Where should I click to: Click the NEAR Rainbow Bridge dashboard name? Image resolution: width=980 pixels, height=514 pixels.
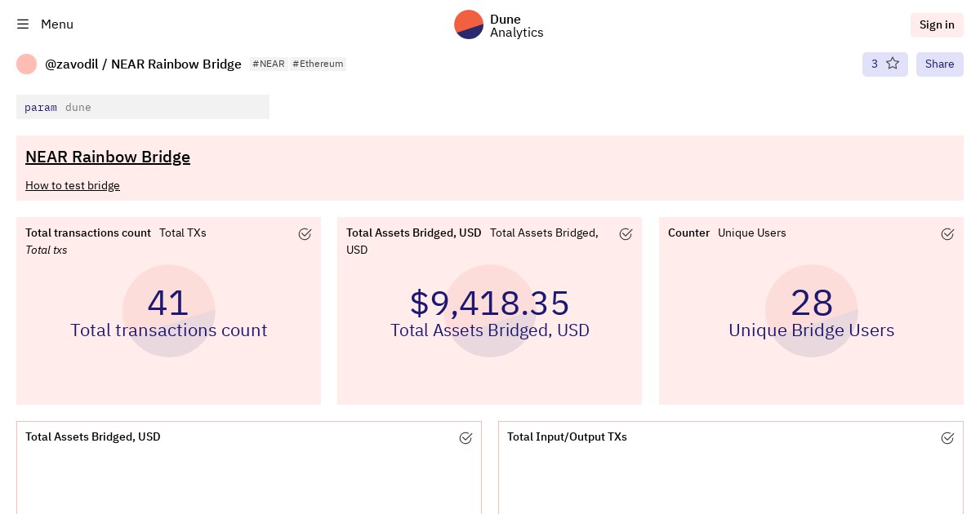(176, 64)
